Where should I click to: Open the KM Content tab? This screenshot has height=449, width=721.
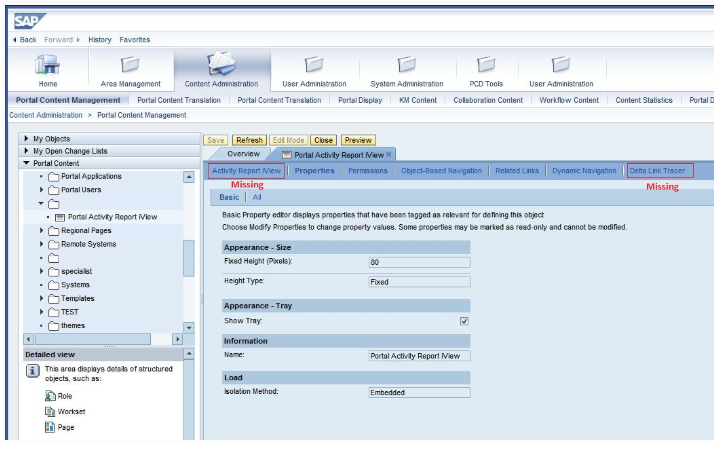418,100
